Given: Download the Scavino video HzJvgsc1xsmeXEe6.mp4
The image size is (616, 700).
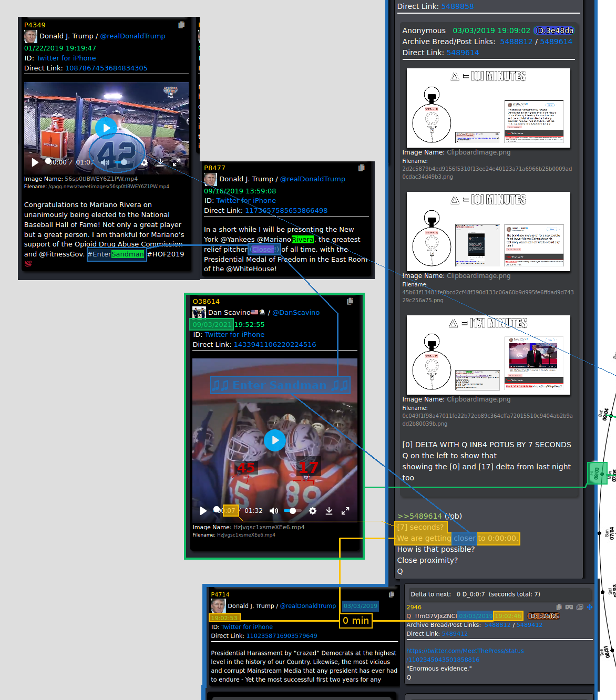Looking at the screenshot, I should [x=329, y=511].
